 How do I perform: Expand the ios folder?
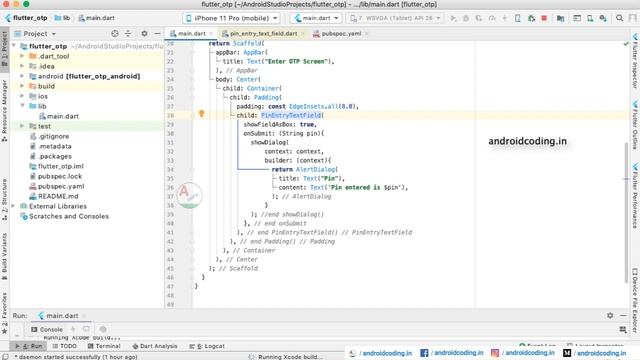[22, 96]
